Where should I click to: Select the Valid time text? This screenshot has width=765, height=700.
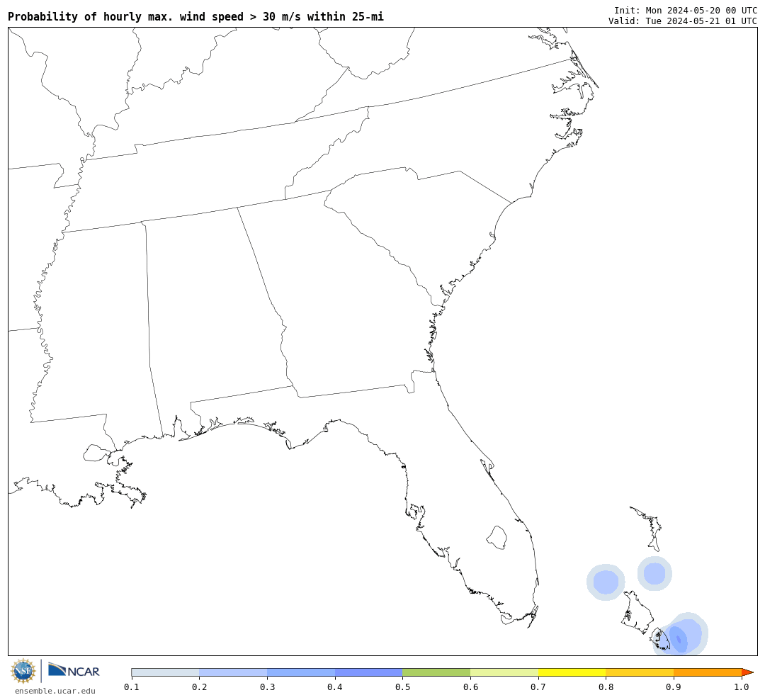click(x=683, y=21)
